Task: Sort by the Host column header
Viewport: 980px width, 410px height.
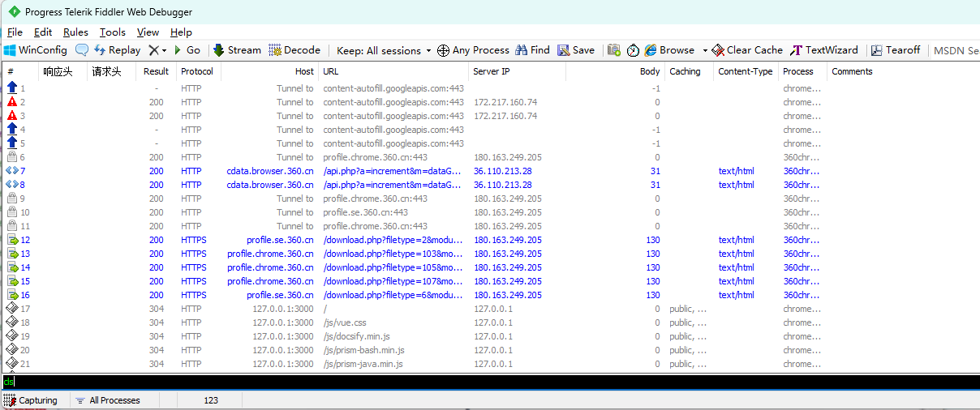Action: (269, 71)
